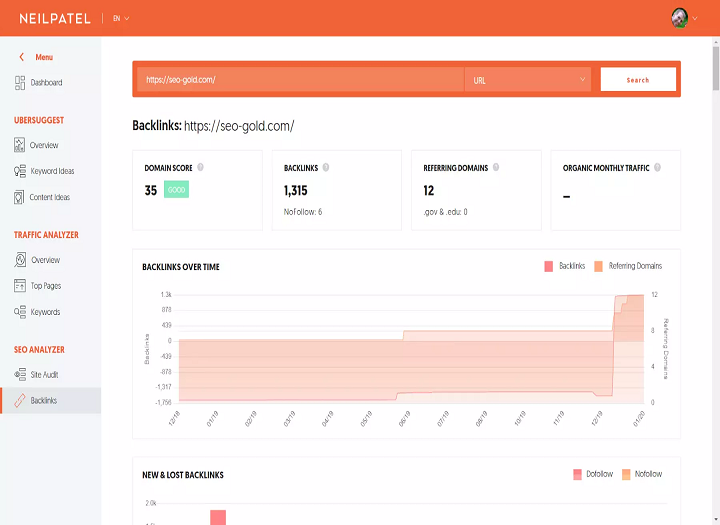Click the TRAFFIC ANALYZER section heading
The image size is (720, 525).
(46, 235)
